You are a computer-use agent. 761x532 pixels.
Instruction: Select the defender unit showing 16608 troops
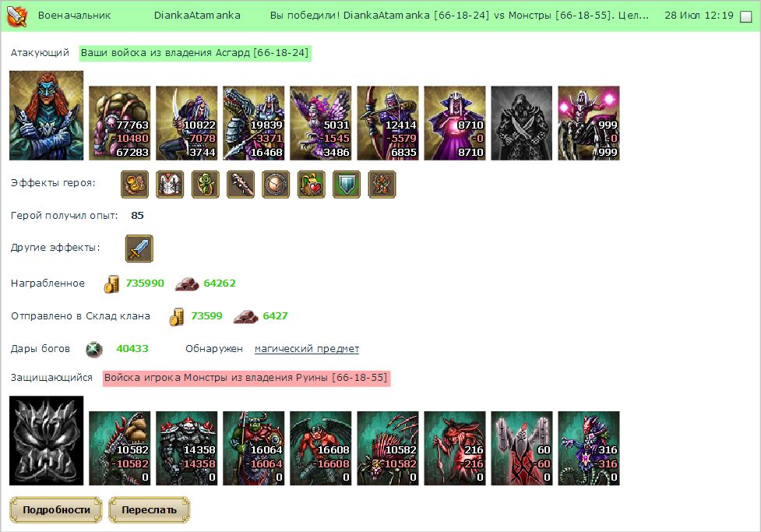[x=321, y=449]
